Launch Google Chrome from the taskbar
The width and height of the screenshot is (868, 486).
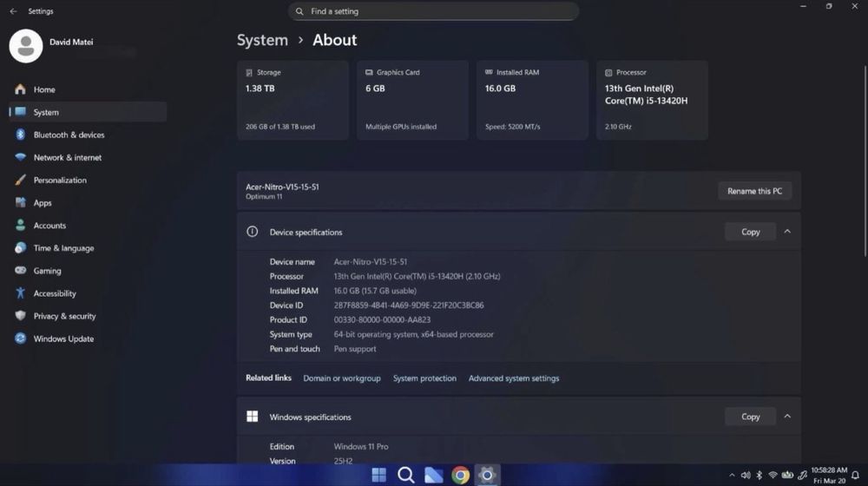point(460,475)
